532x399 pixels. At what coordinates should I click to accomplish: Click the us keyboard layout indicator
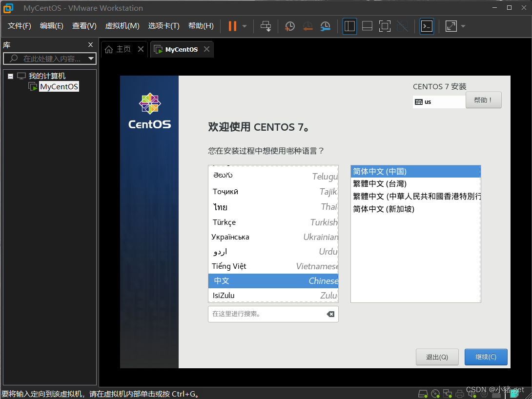pos(439,101)
